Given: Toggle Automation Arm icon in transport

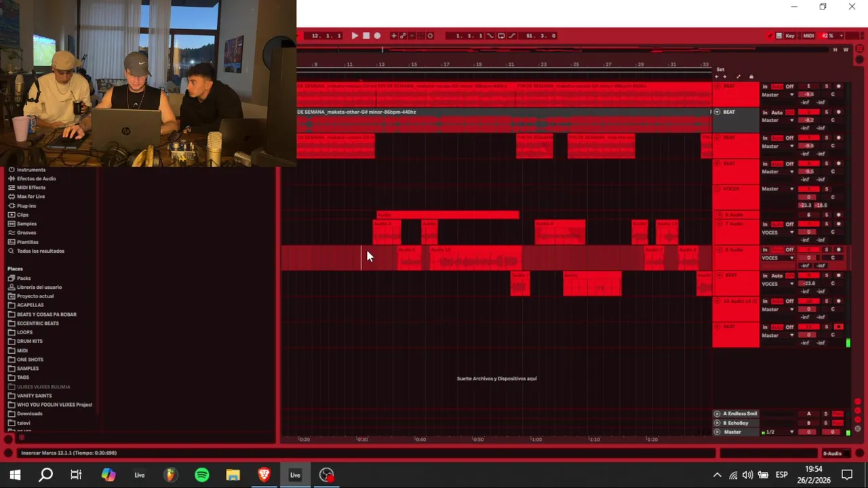Looking at the screenshot, I should (403, 36).
